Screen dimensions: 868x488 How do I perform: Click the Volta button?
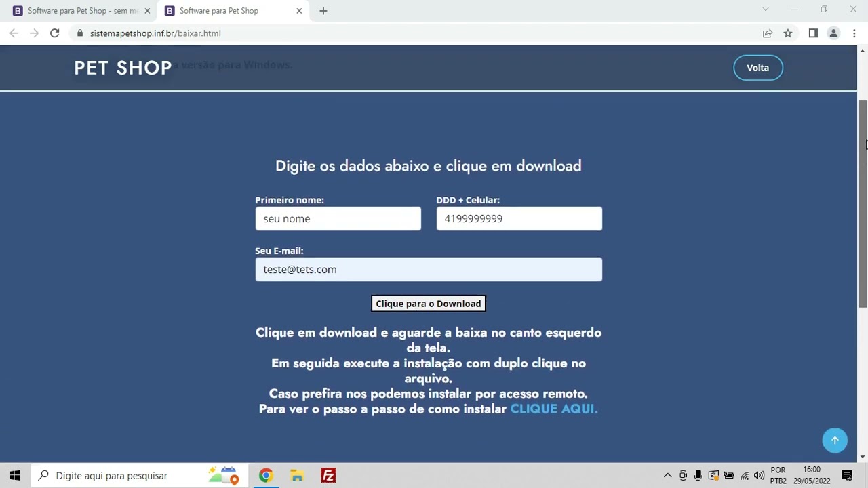(x=758, y=68)
